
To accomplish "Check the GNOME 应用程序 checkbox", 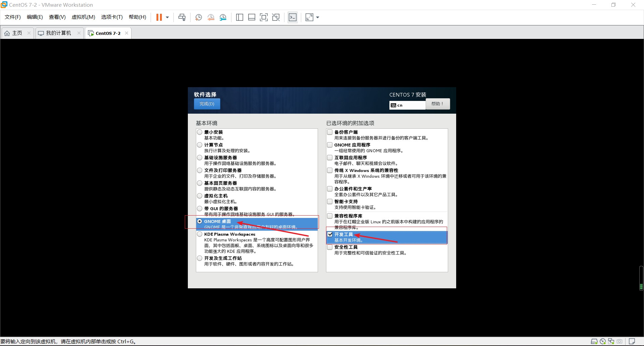I will [x=330, y=145].
